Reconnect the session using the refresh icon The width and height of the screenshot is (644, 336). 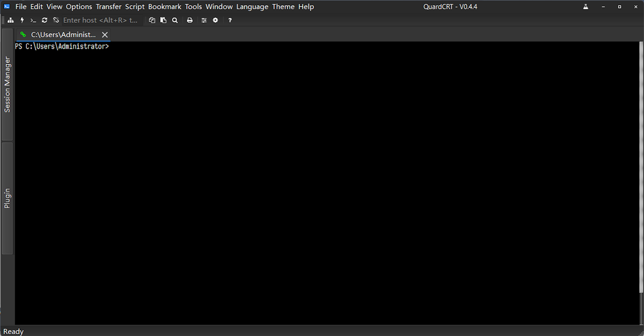point(44,20)
